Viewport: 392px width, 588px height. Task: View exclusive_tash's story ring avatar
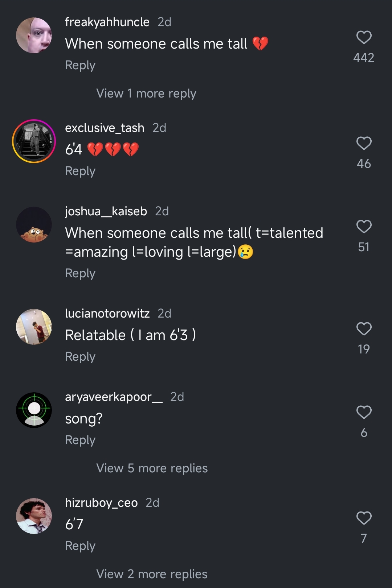pos(34,141)
